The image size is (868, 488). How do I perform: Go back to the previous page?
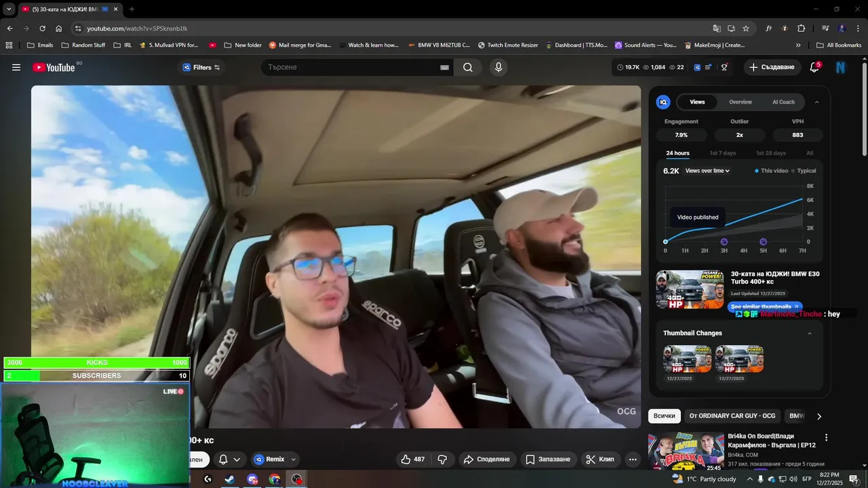[x=9, y=28]
